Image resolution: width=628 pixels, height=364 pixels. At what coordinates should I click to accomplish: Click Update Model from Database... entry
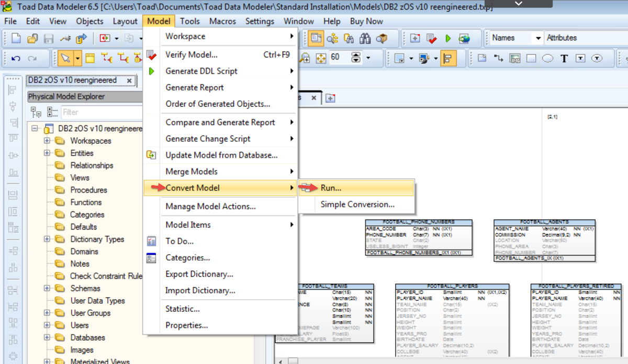click(x=221, y=155)
